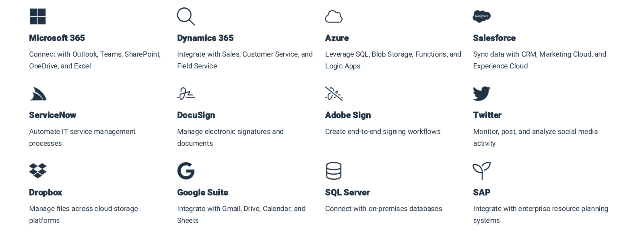This screenshot has height=233, width=644.
Task: Click the SAP sprout leaf icon
Action: [x=482, y=171]
